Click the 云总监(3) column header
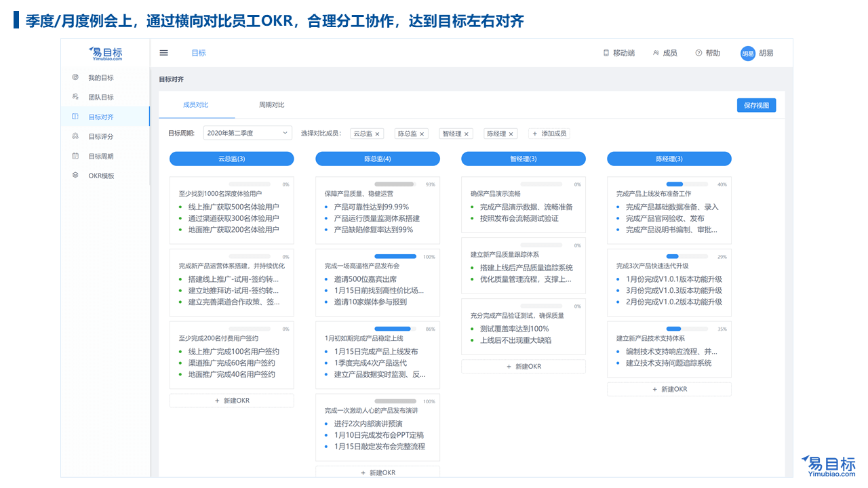The width and height of the screenshot is (868, 488). [231, 159]
